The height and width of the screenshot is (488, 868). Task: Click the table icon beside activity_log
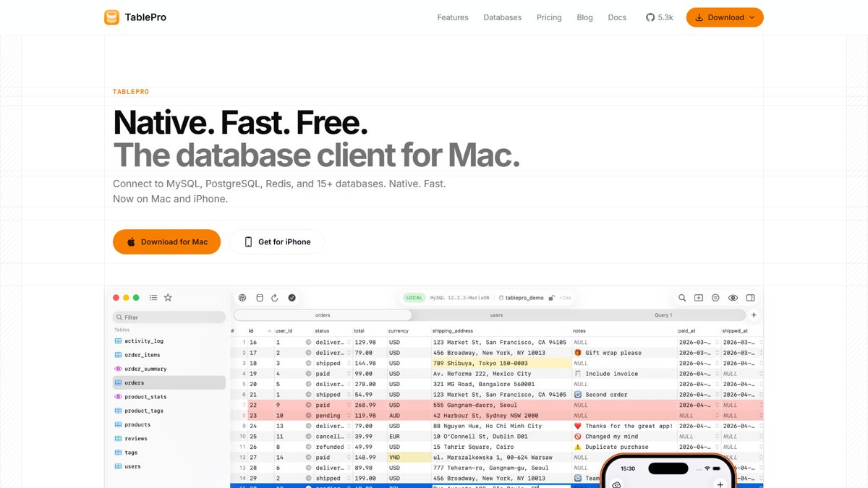[x=118, y=341]
